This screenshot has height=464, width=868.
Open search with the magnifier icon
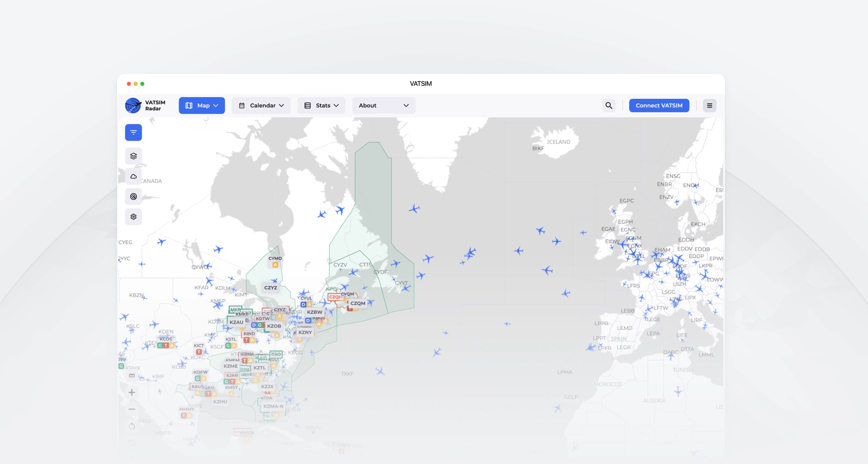609,105
